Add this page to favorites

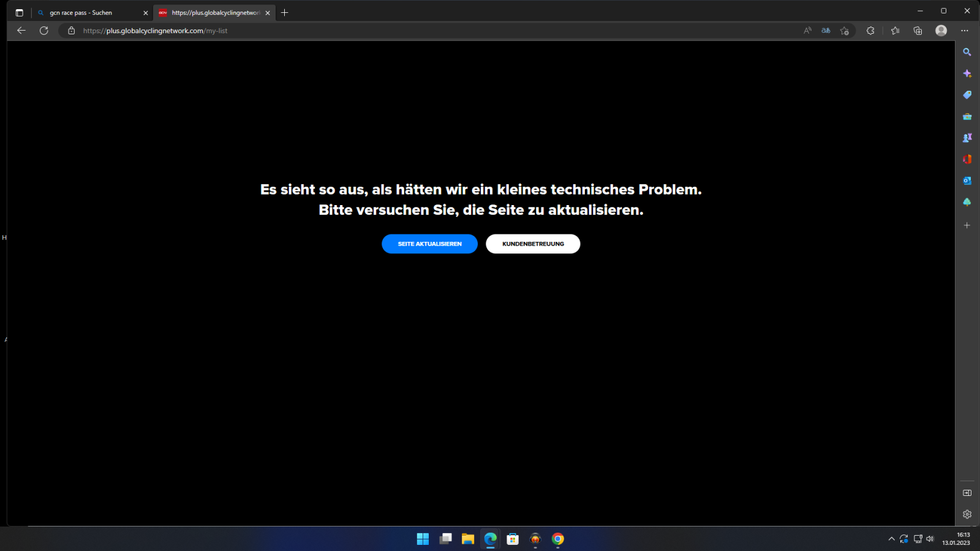[x=845, y=31]
